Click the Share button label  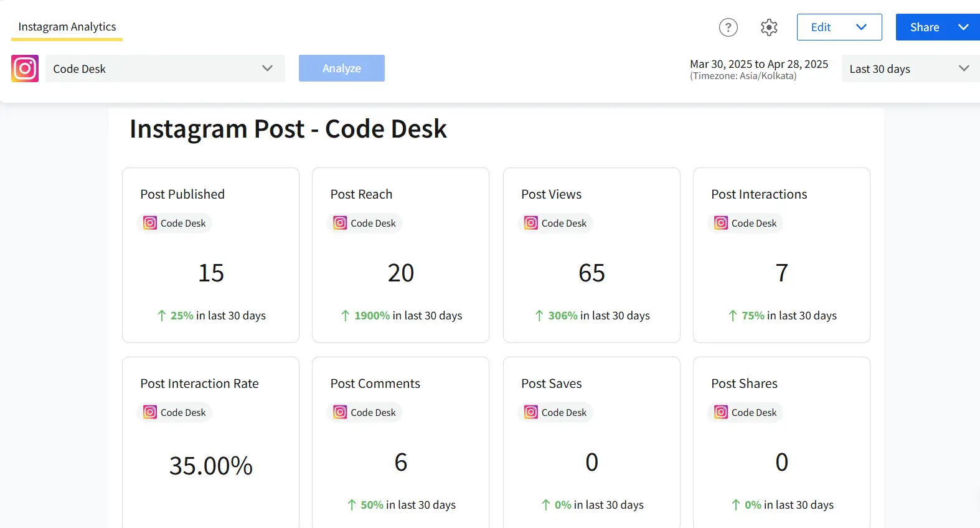(x=925, y=27)
